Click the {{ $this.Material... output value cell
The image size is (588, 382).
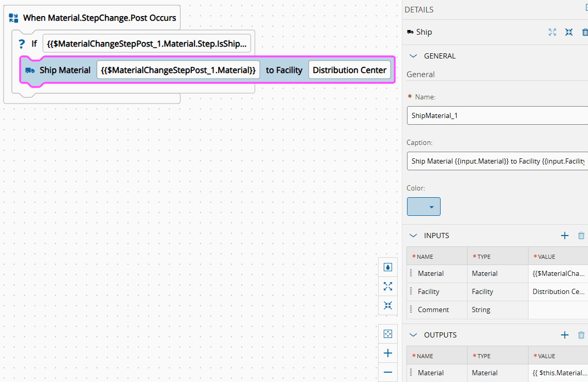click(x=559, y=373)
